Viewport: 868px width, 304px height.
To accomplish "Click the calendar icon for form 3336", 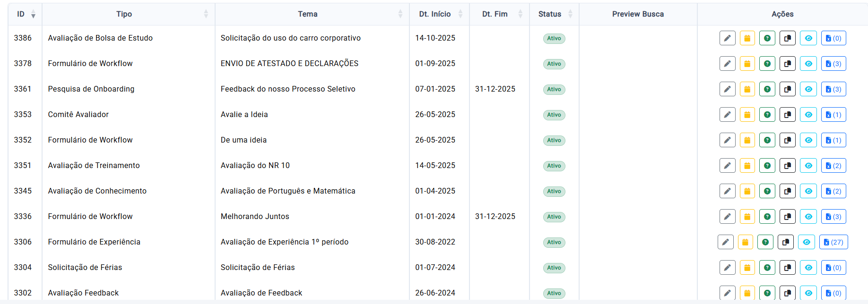I will (747, 217).
